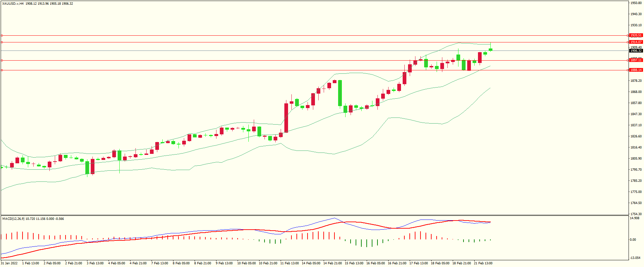Viewport: 644px width, 267px height.
Task: Click the 1775.00 price axis label
Action: 636,192
